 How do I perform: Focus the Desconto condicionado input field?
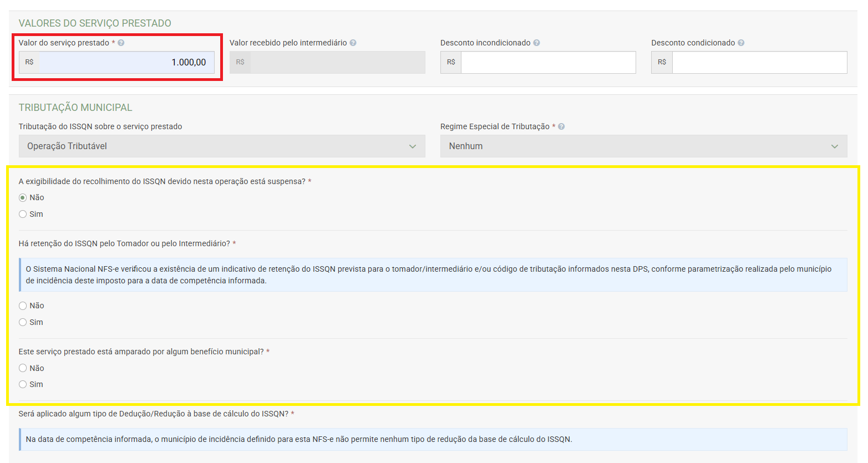click(759, 63)
